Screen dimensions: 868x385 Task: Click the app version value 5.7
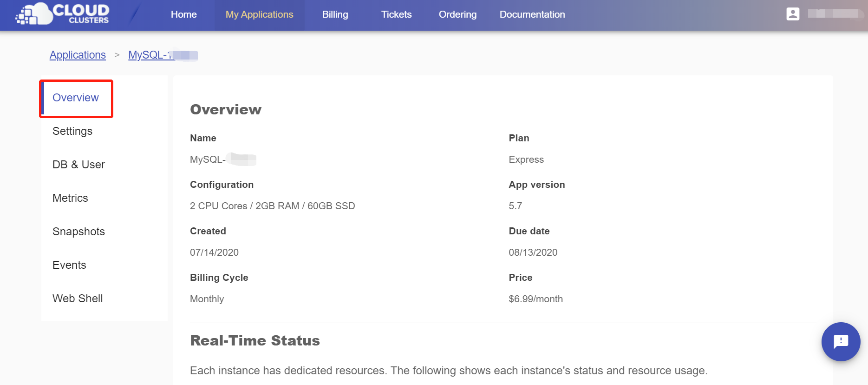[515, 206]
